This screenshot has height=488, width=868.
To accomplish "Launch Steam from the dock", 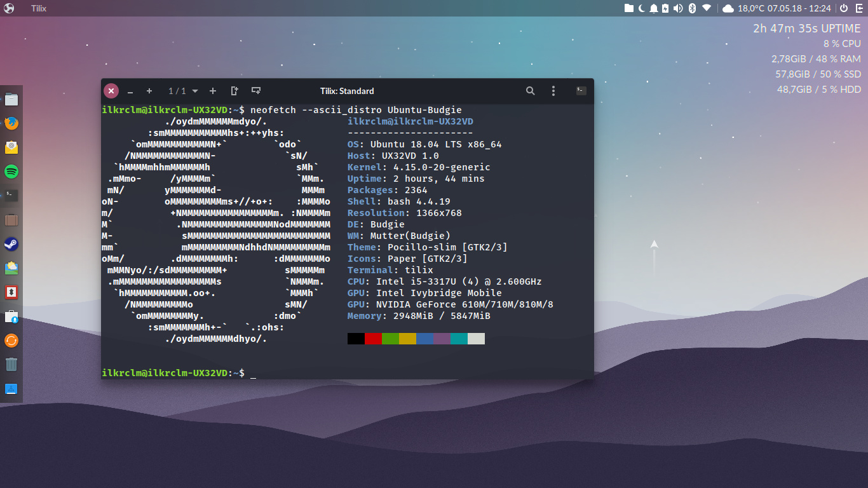I will (x=11, y=244).
